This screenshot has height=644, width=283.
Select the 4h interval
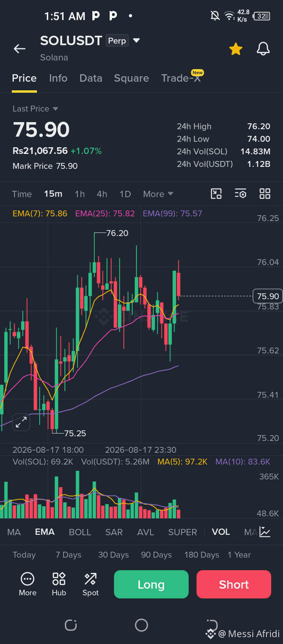pyautogui.click(x=102, y=194)
